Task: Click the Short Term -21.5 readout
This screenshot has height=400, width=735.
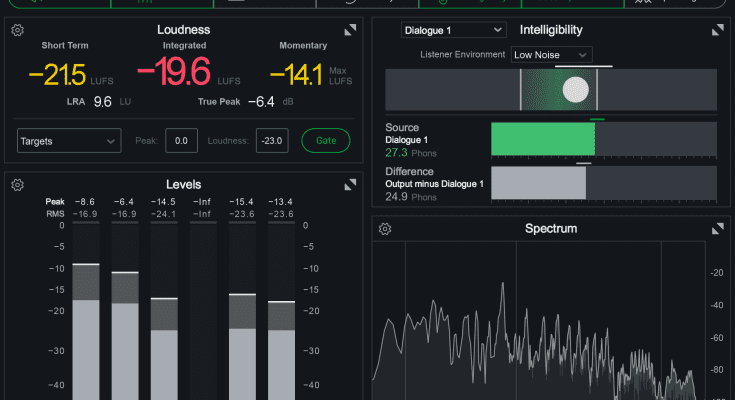Action: (58, 72)
